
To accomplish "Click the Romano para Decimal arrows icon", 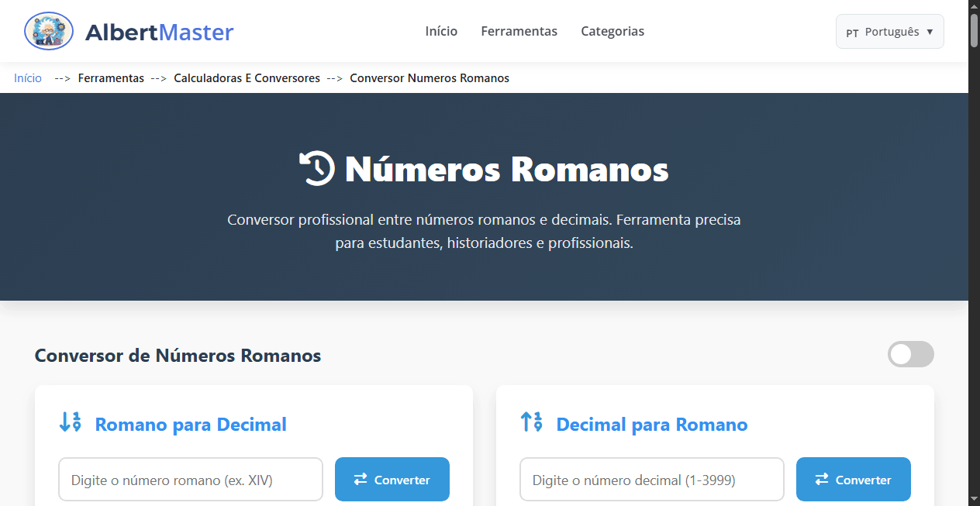I will coord(70,422).
